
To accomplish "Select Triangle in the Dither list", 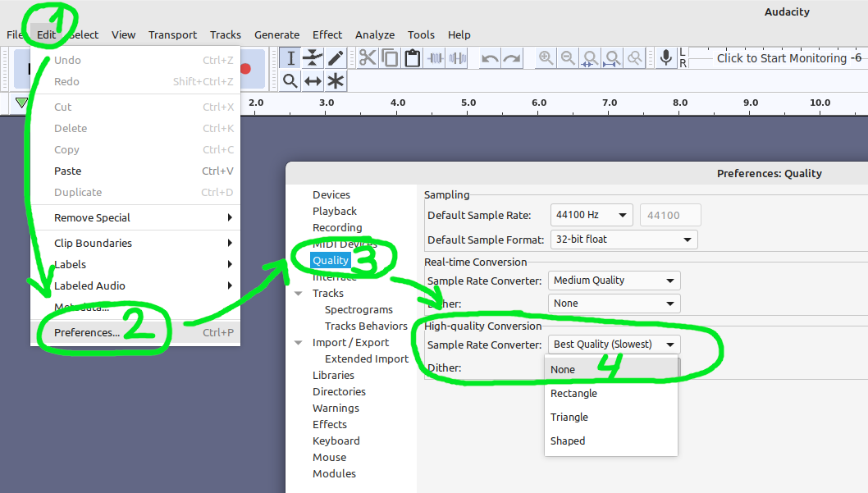I will point(611,418).
